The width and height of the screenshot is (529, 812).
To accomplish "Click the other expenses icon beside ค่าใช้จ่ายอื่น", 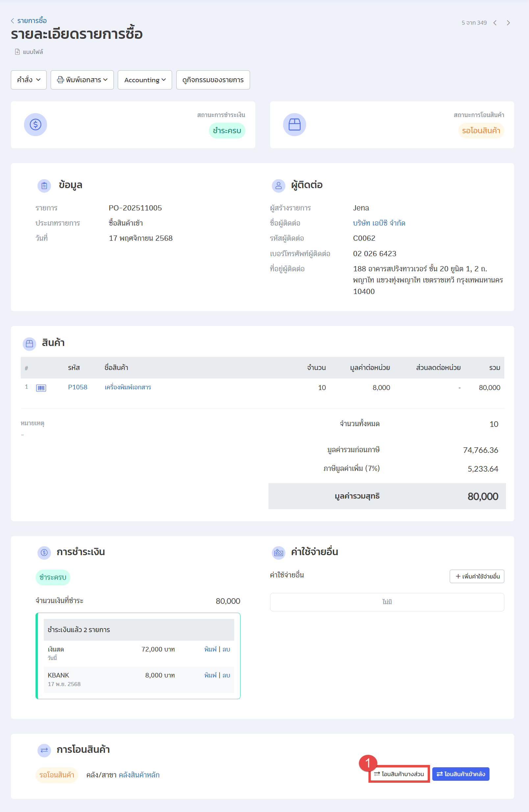I will coord(278,553).
